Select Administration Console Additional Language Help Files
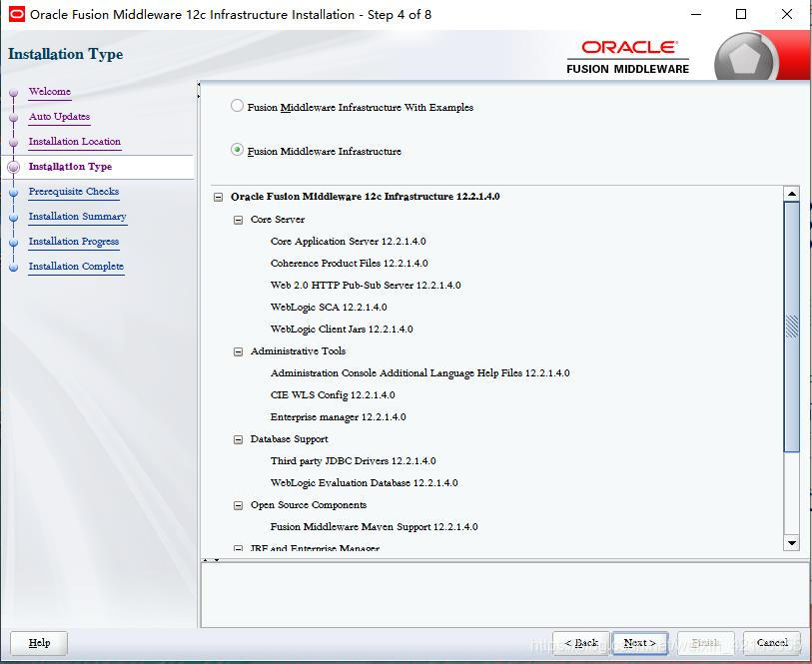The height and width of the screenshot is (664, 812). [x=419, y=373]
